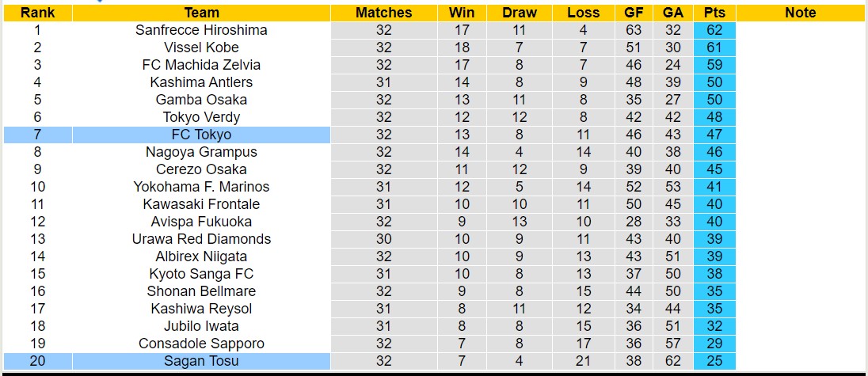Click the Consadole Sapporo team name
This screenshot has width=868, height=376.
[x=201, y=344]
